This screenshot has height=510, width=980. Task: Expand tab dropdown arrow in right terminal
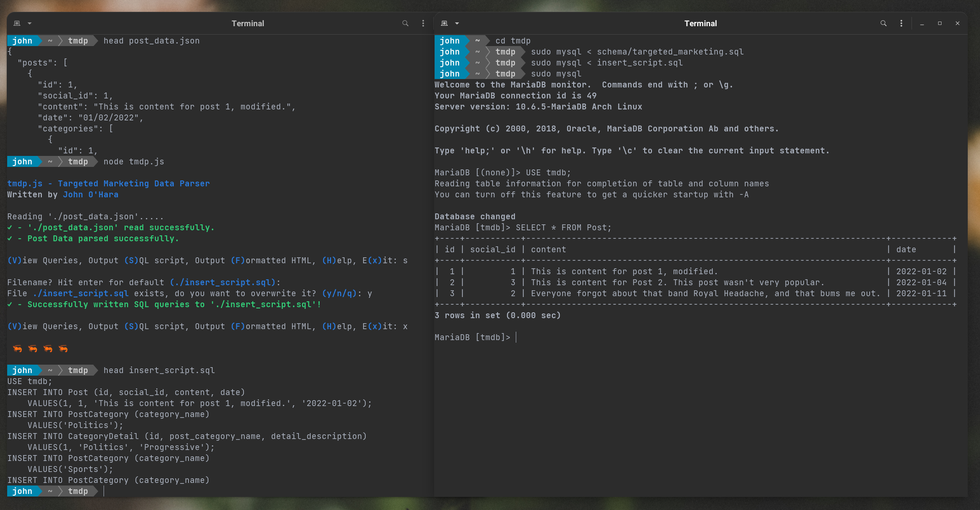(x=457, y=23)
